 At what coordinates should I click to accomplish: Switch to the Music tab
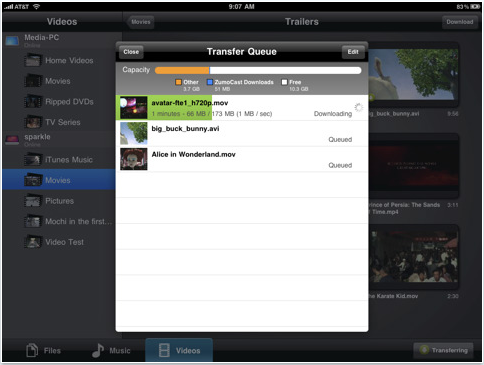click(x=111, y=350)
